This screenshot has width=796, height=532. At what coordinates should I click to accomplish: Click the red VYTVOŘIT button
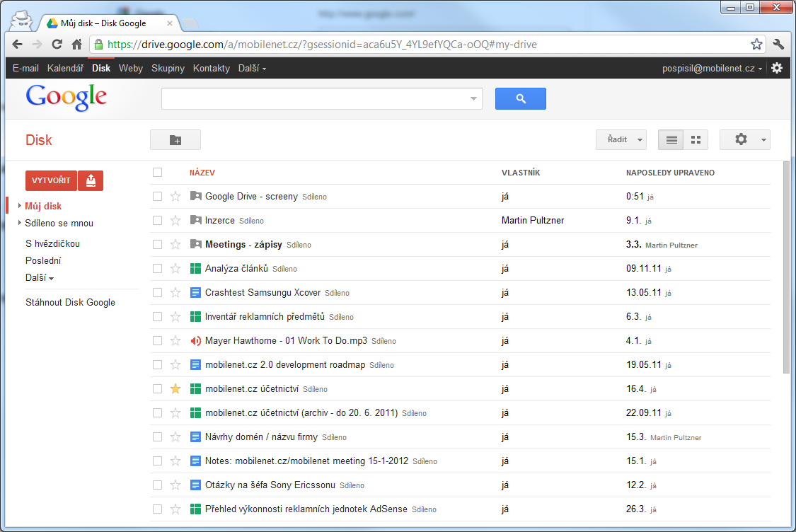tap(50, 180)
